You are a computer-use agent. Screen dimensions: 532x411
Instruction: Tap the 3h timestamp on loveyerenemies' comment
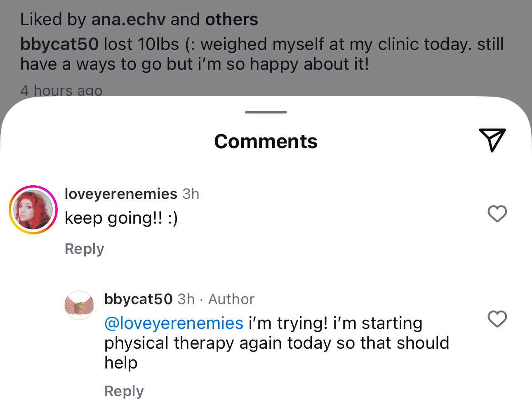pos(191,194)
